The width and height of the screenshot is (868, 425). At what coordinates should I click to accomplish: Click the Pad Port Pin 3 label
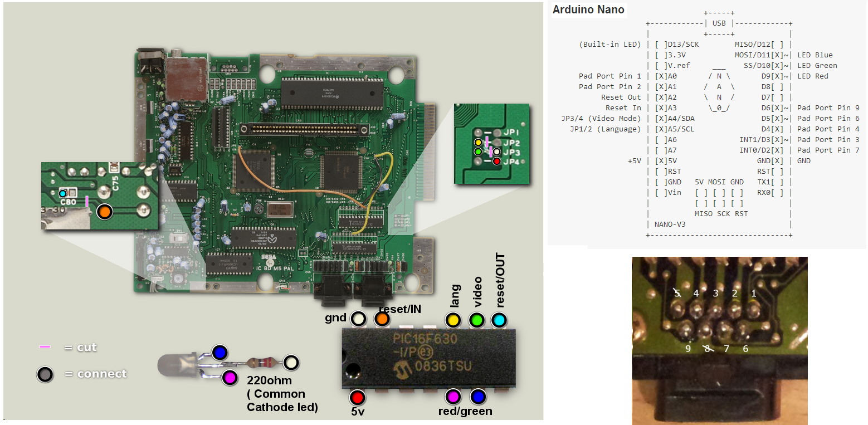tap(828, 140)
